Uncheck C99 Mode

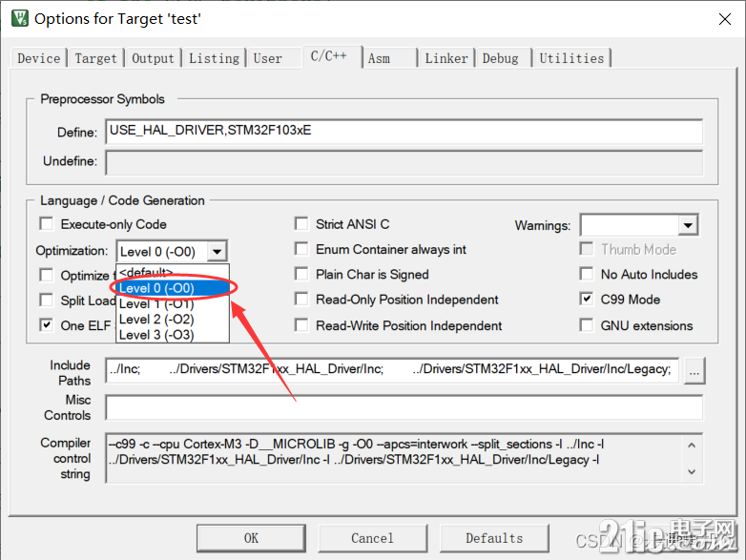coord(587,299)
